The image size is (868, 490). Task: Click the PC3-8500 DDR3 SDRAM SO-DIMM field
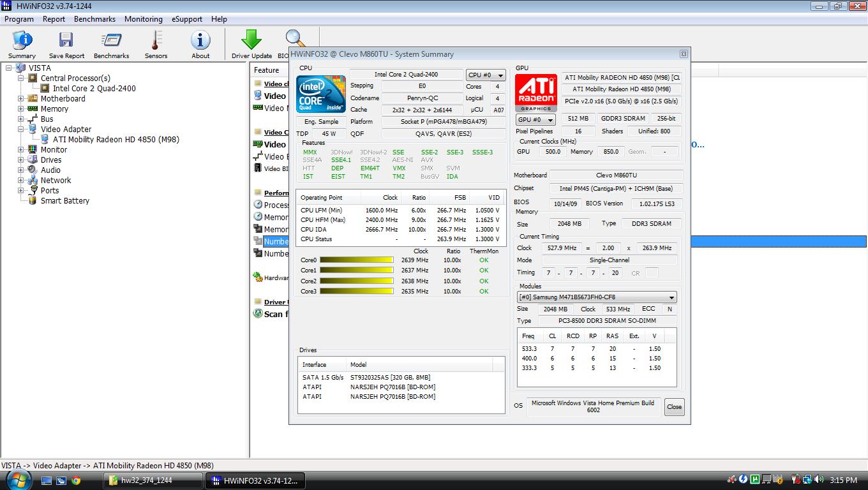[606, 321]
